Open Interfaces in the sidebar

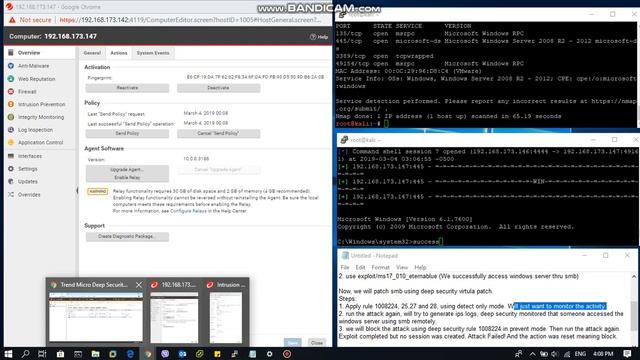[x=29, y=156]
